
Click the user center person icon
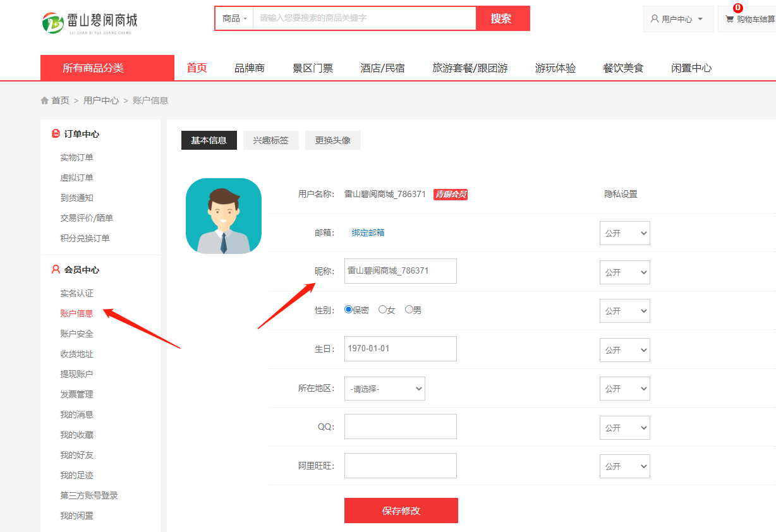655,19
